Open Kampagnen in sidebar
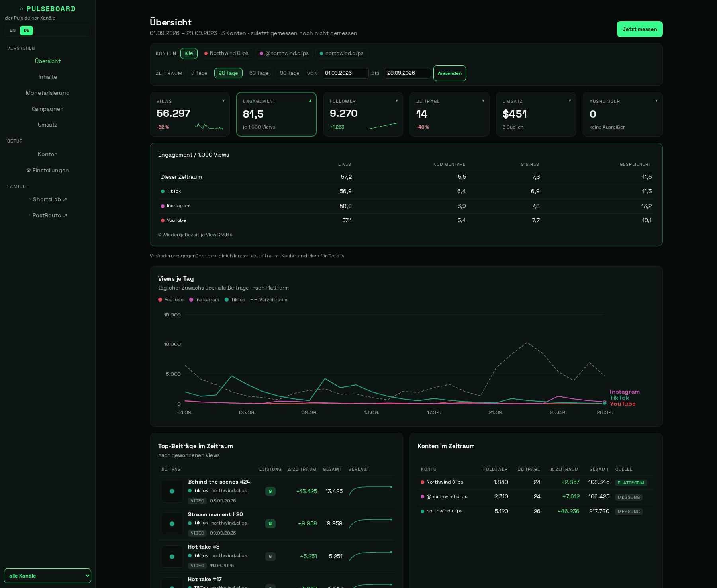Viewport: 717px width, 588px height. click(47, 109)
